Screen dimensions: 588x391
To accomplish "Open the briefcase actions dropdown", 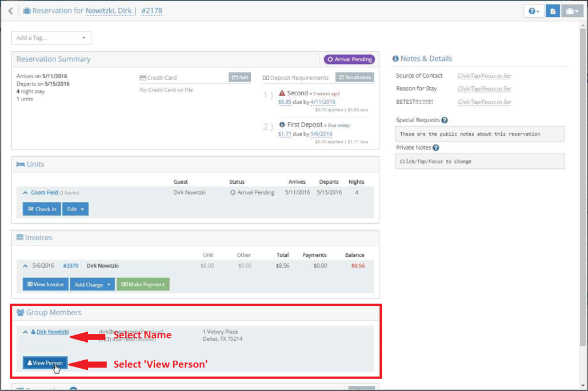I will pos(571,11).
